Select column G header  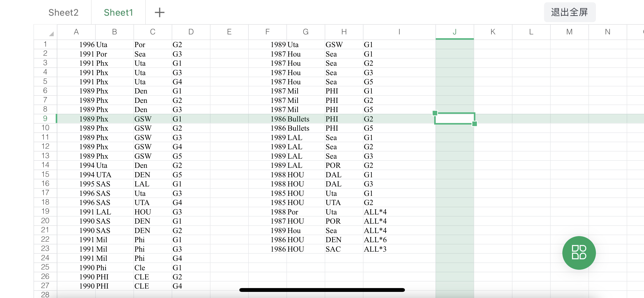pyautogui.click(x=306, y=32)
